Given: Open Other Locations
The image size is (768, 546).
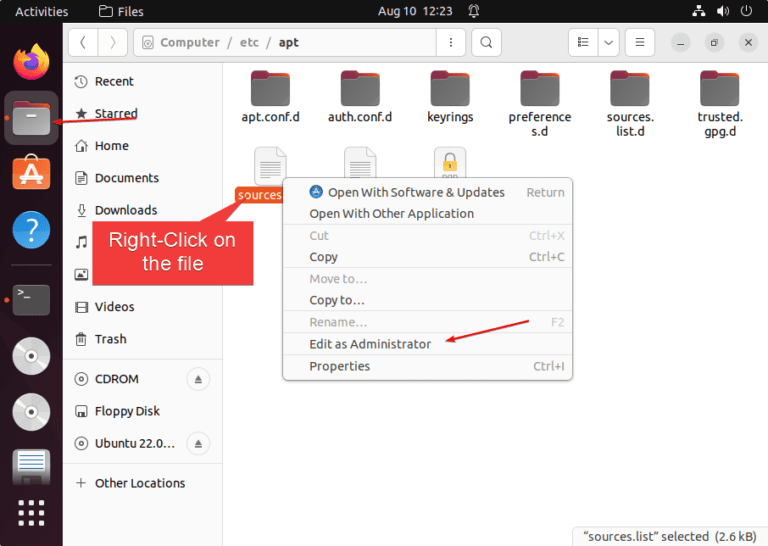Looking at the screenshot, I should pyautogui.click(x=143, y=483).
